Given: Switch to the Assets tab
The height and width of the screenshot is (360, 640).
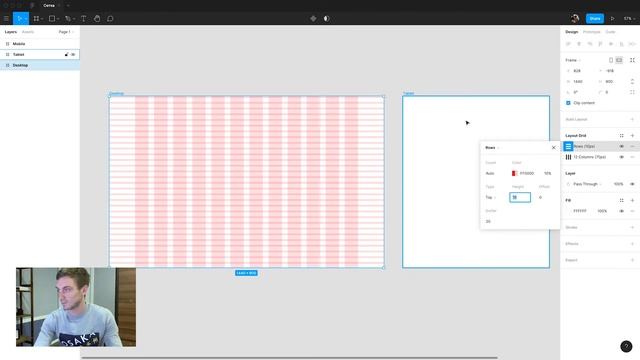Looking at the screenshot, I should 28,32.
